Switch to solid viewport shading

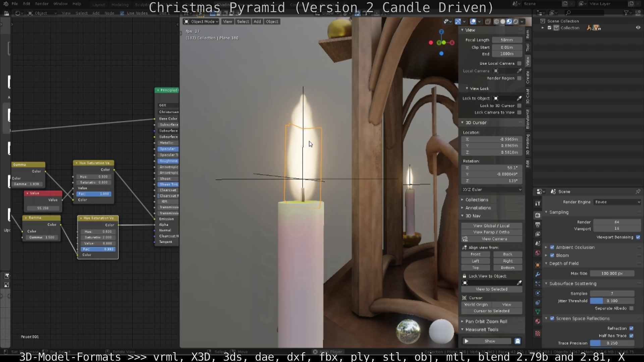click(502, 21)
